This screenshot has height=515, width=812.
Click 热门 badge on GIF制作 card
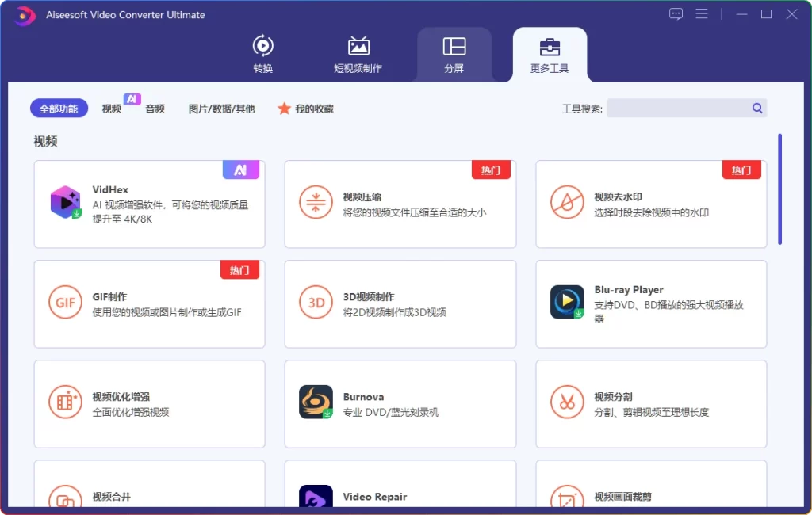click(239, 269)
